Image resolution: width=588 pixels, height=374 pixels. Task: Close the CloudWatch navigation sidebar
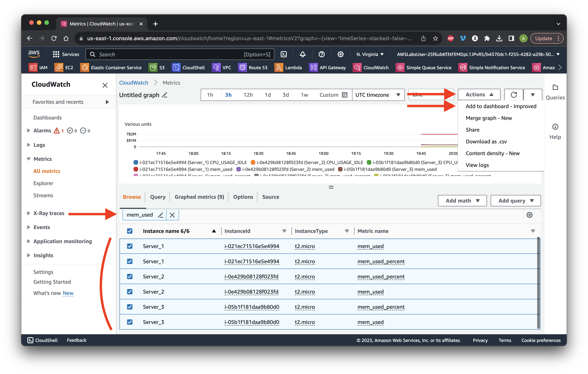click(x=105, y=85)
